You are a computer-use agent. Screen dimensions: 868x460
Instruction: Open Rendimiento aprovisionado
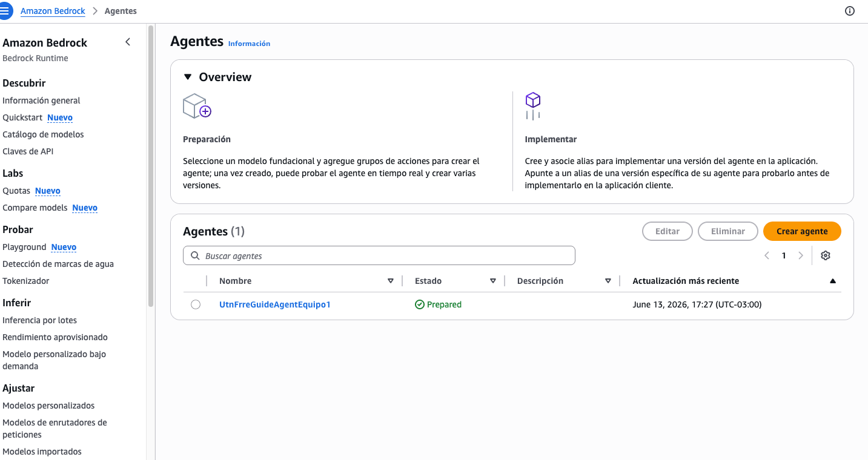[x=55, y=337]
